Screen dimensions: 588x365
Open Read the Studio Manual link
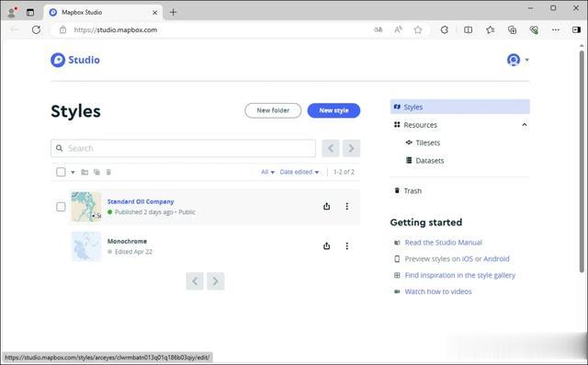[x=443, y=243]
